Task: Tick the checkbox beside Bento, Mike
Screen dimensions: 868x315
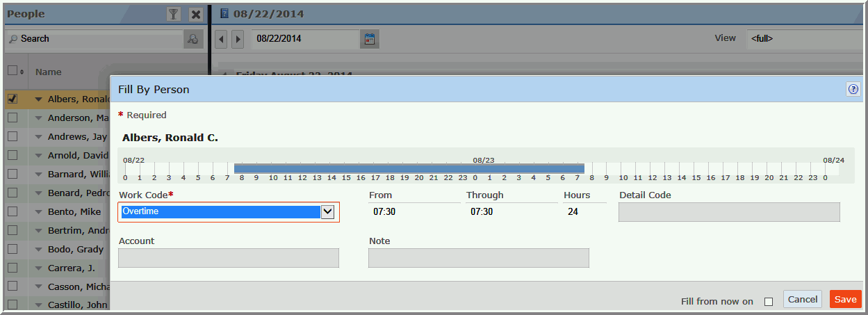Action: pyautogui.click(x=13, y=211)
